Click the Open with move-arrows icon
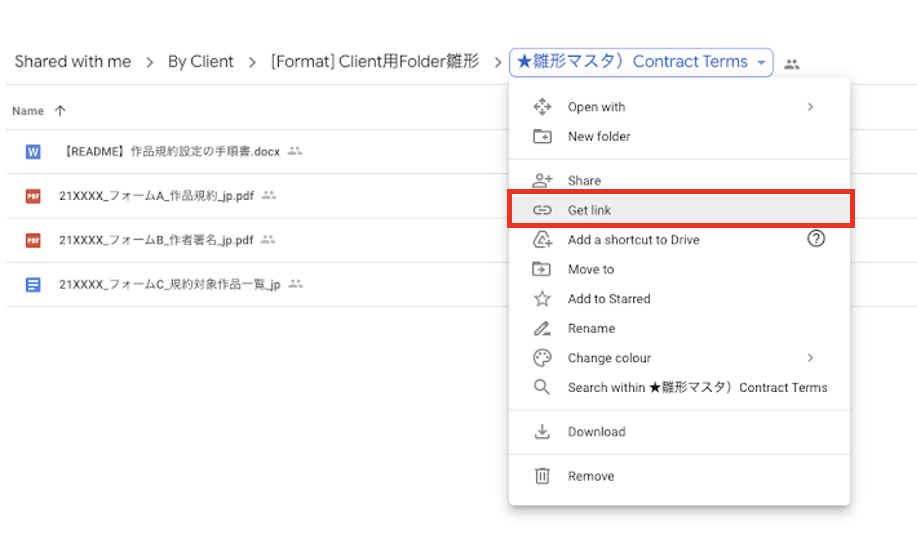The width and height of the screenshot is (917, 558). click(542, 107)
